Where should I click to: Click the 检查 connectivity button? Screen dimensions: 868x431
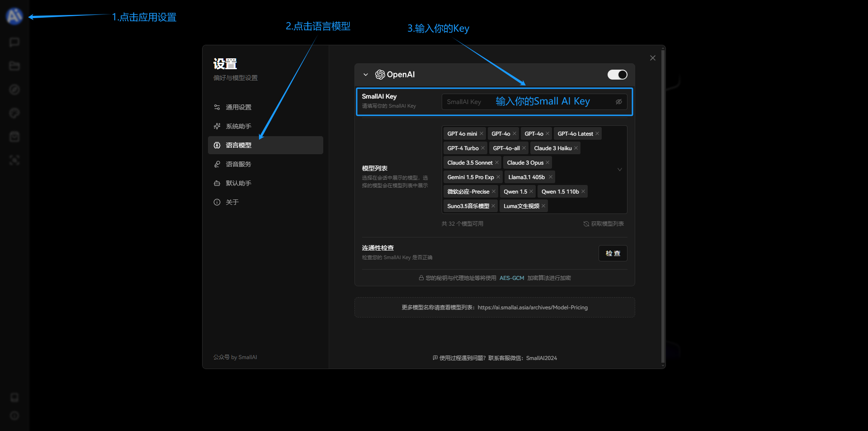point(613,253)
